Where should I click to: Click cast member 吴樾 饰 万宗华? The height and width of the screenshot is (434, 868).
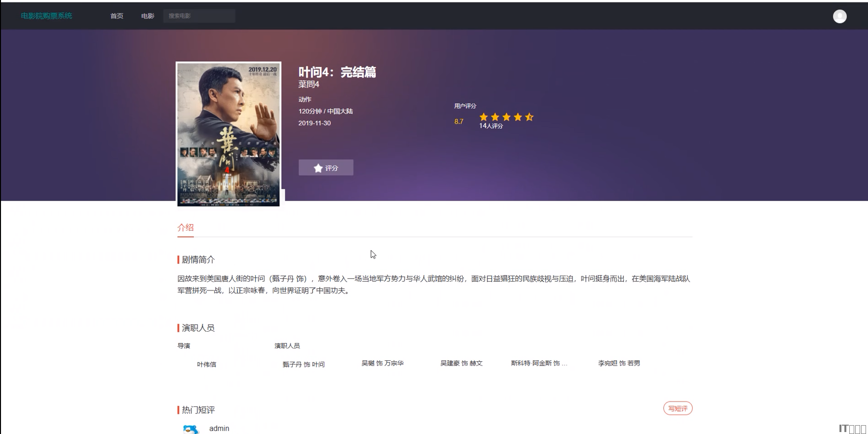(382, 363)
